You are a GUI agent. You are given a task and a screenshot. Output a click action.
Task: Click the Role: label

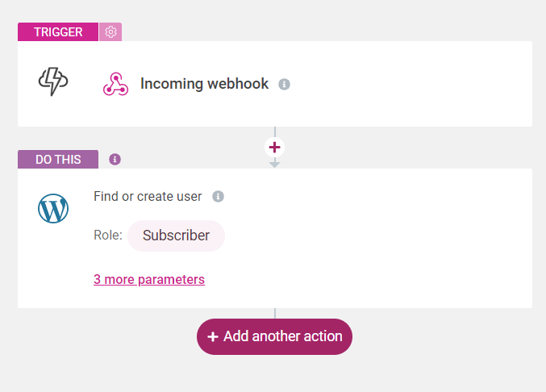pos(108,236)
